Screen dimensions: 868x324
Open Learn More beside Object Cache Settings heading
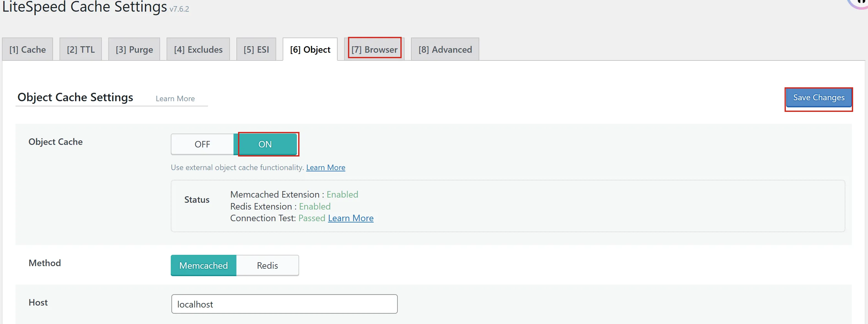pos(175,99)
